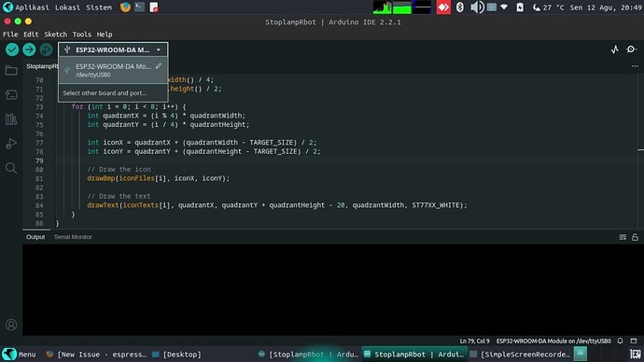The image size is (644, 362).
Task: Open the Sistem system menu
Action: tap(99, 7)
